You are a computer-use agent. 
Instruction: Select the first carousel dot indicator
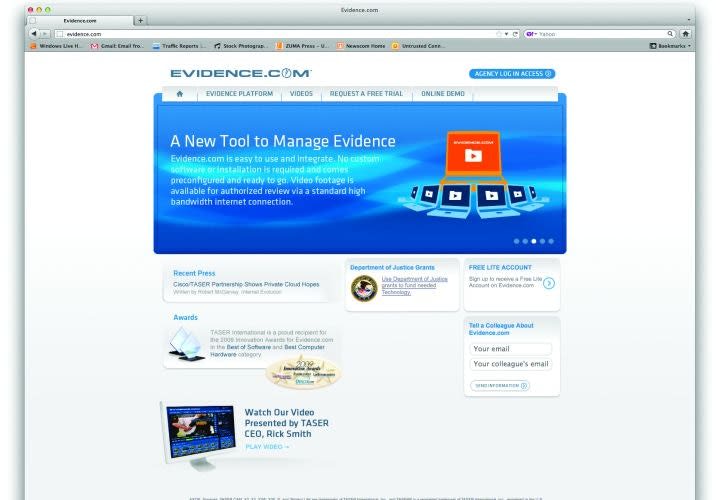[x=516, y=241]
